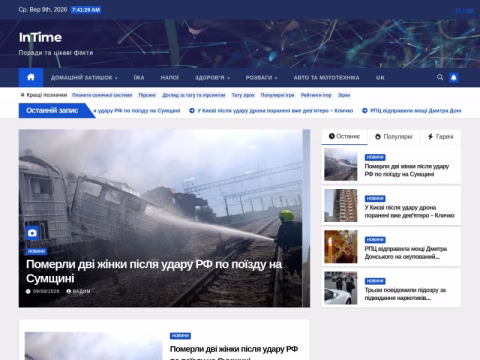This screenshot has height=360, width=480.
Task: Click the author icon beside ВАДИМ
Action: [x=69, y=291]
